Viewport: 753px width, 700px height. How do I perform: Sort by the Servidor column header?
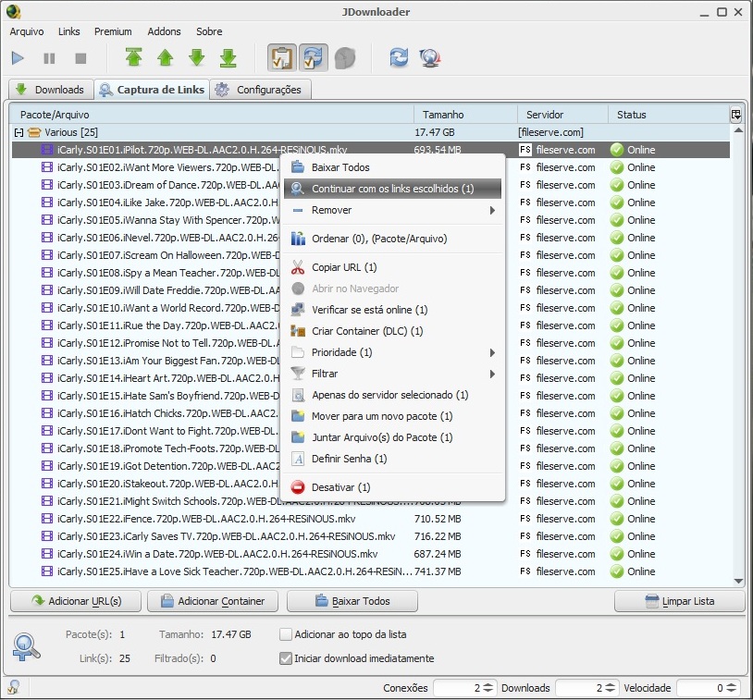click(562, 115)
